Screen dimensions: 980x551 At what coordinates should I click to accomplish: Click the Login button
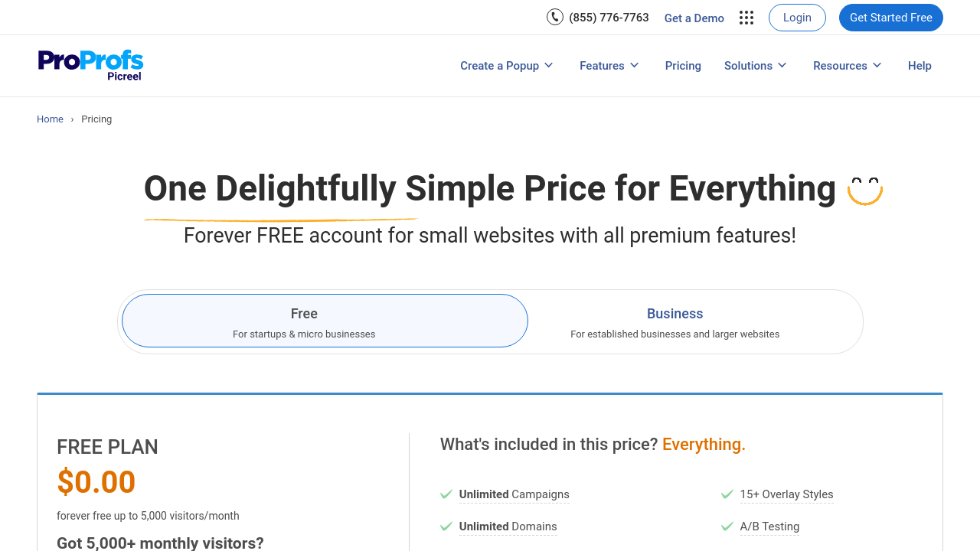coord(797,18)
